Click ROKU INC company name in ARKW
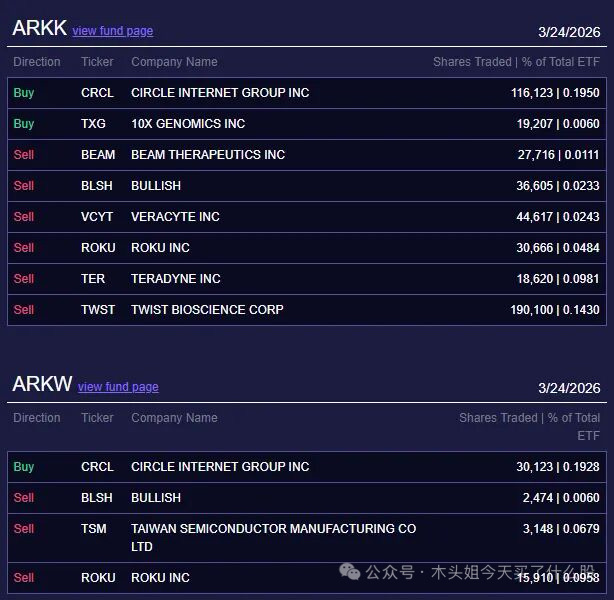Image resolution: width=614 pixels, height=600 pixels. (160, 578)
